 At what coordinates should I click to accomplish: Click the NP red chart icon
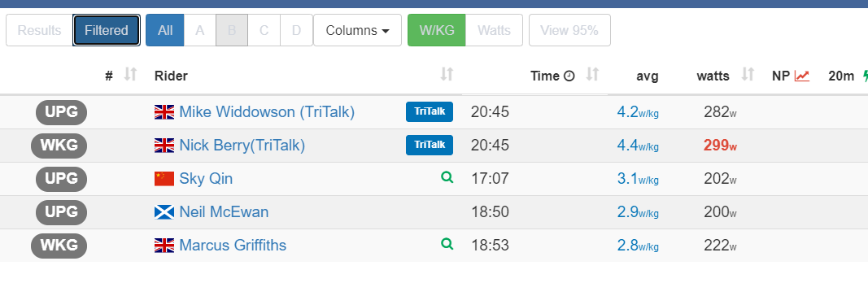point(802,76)
